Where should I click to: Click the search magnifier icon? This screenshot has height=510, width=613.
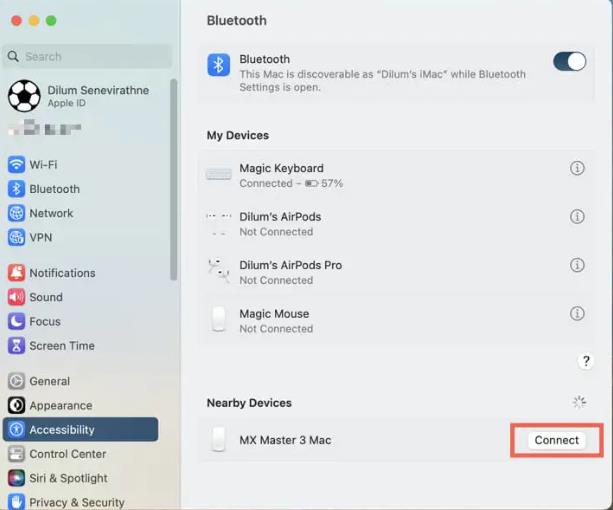click(x=13, y=56)
